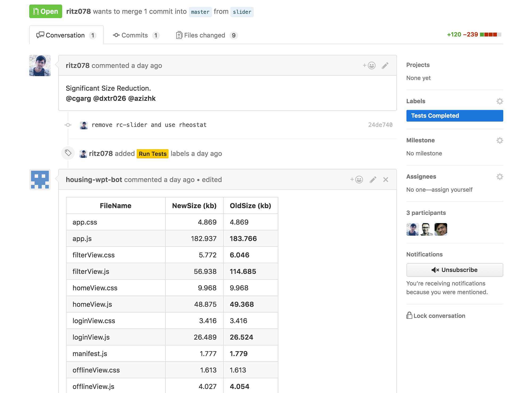
Task: Unsubscribe from notifications
Action: click(455, 270)
